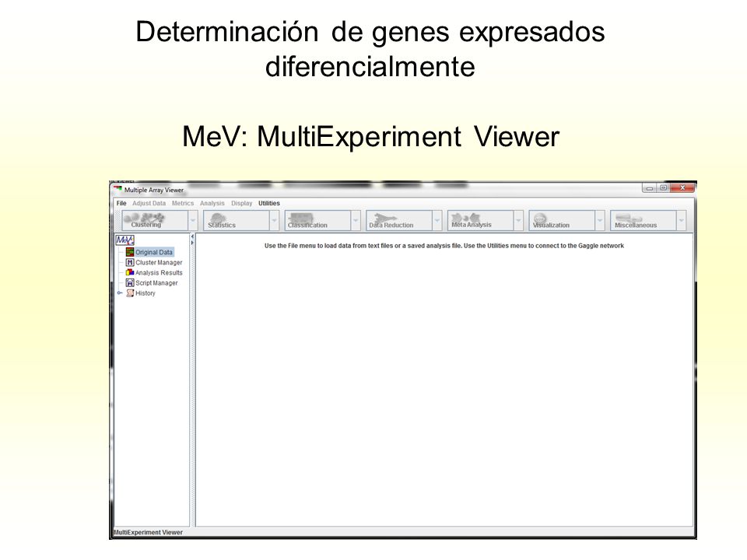Viewport: 747px width, 560px height.
Task: Click the Clustering toolbar button
Action: coord(155,220)
